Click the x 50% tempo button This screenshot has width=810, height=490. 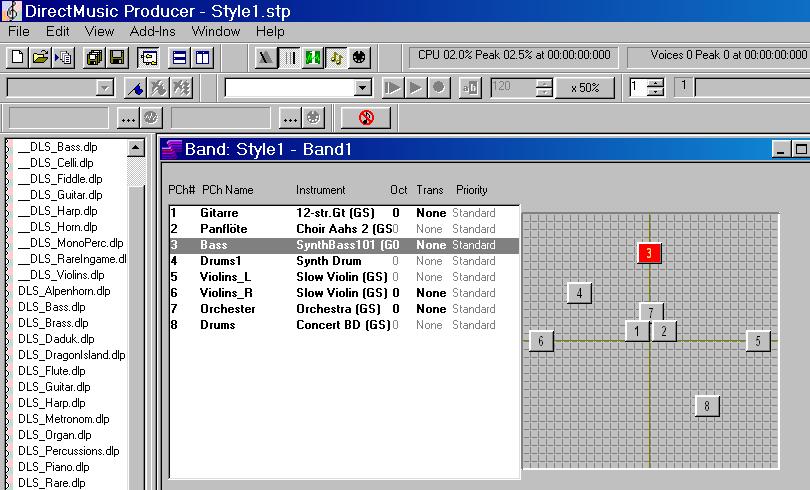(585, 88)
